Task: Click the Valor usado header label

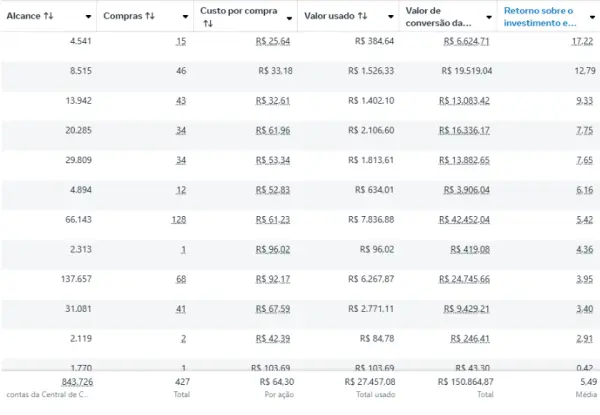Action: (329, 16)
